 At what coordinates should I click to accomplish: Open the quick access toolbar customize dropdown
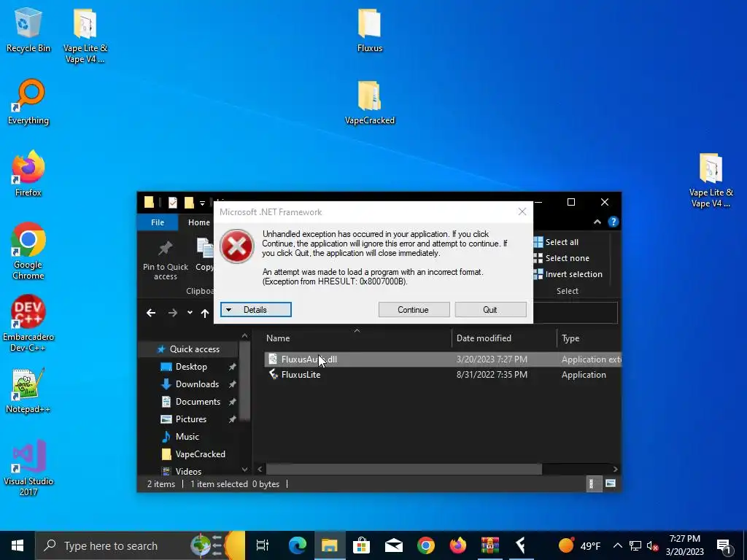202,203
